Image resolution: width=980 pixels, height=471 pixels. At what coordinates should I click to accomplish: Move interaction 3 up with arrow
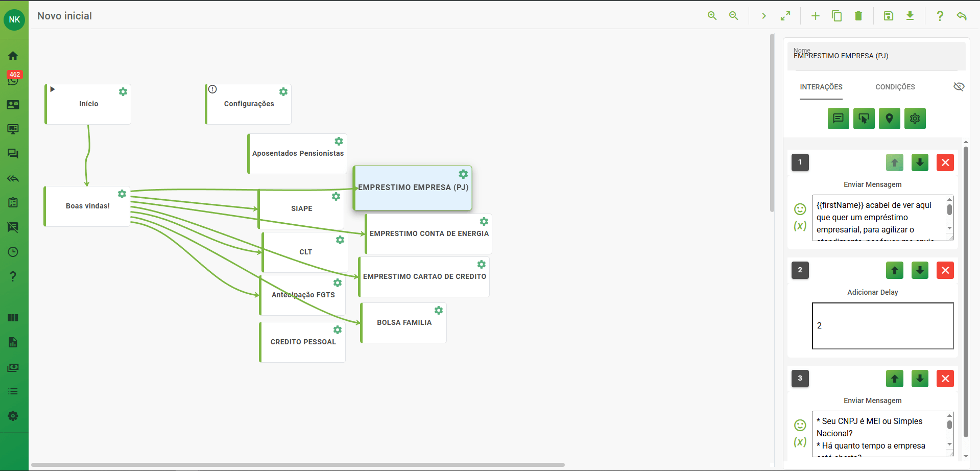coord(894,379)
